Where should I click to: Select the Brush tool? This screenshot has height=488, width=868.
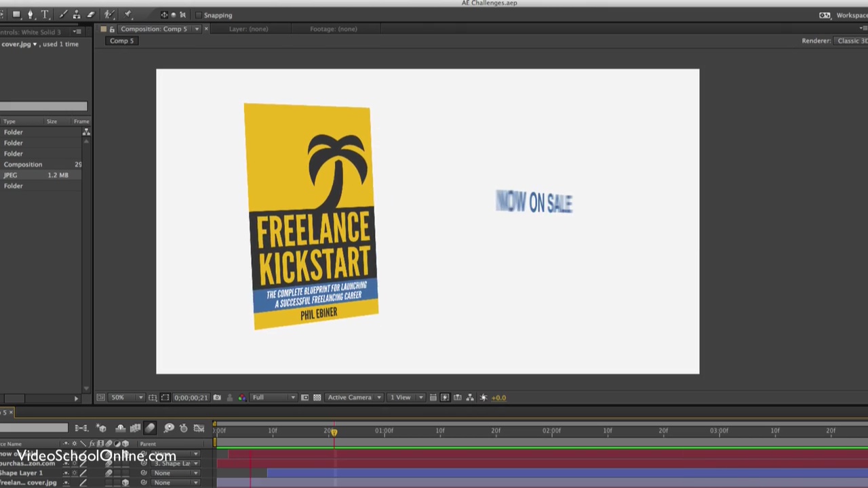click(63, 14)
